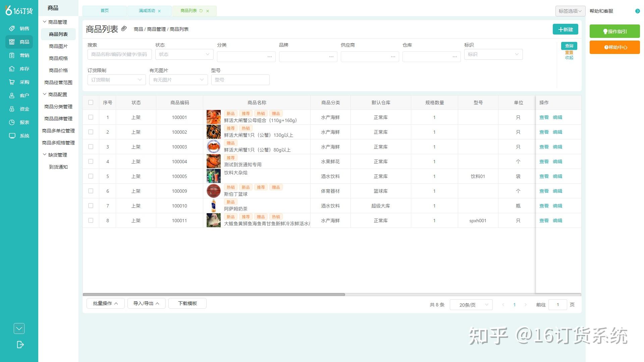Click the teal arrow icon next to 帮助和客服
This screenshot has height=362, width=644.
[637, 11]
